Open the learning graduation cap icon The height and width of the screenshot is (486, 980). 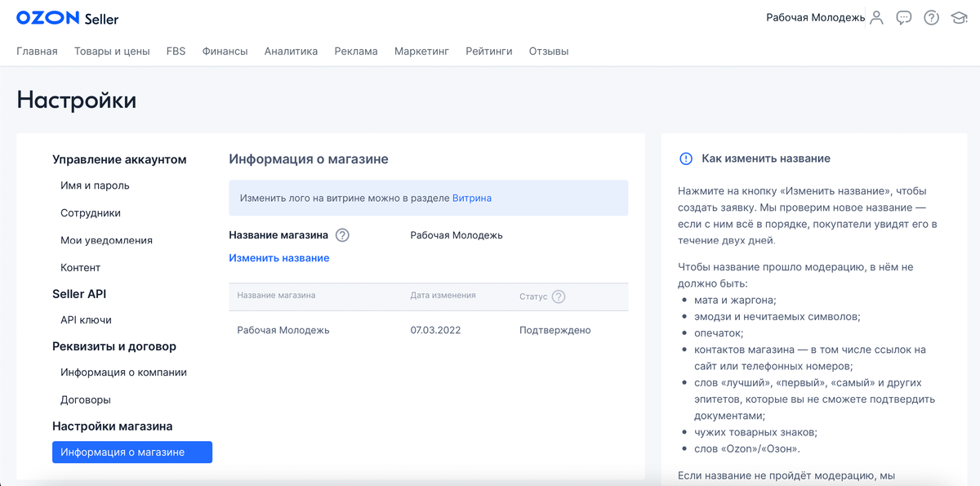959,18
